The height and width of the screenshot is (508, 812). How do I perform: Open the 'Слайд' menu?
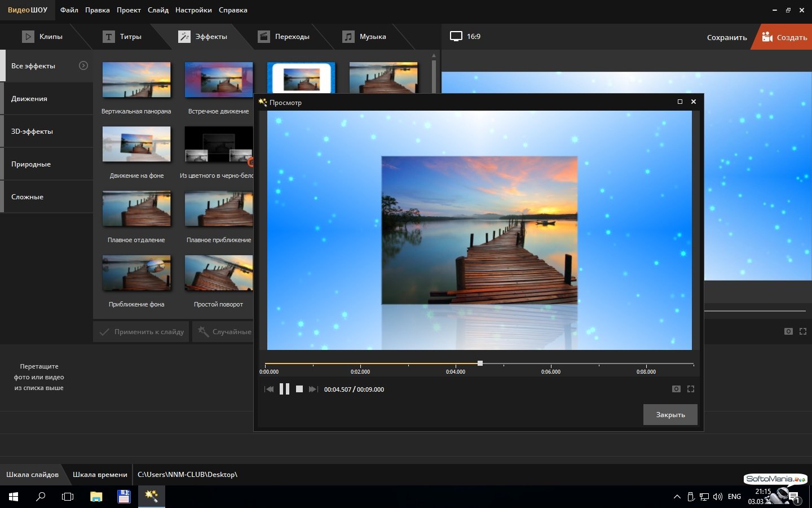click(x=158, y=10)
